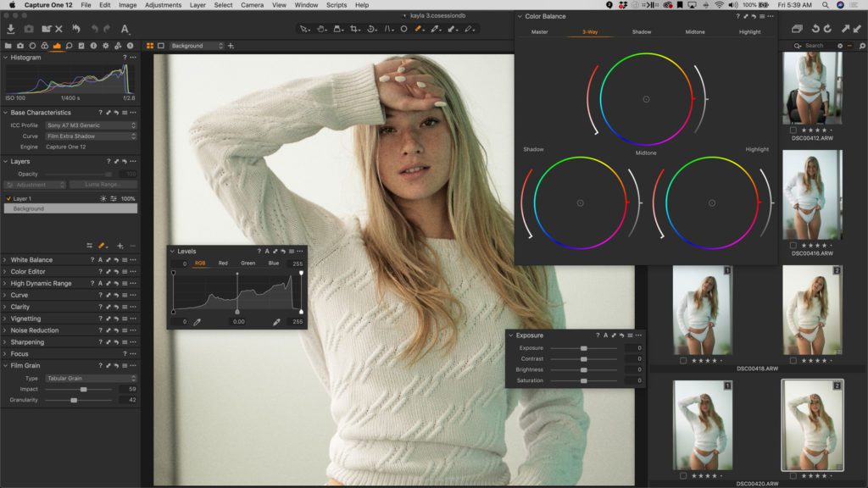The width and height of the screenshot is (868, 488).
Task: Open the Adjustments menu in the menu bar
Action: pyautogui.click(x=163, y=5)
